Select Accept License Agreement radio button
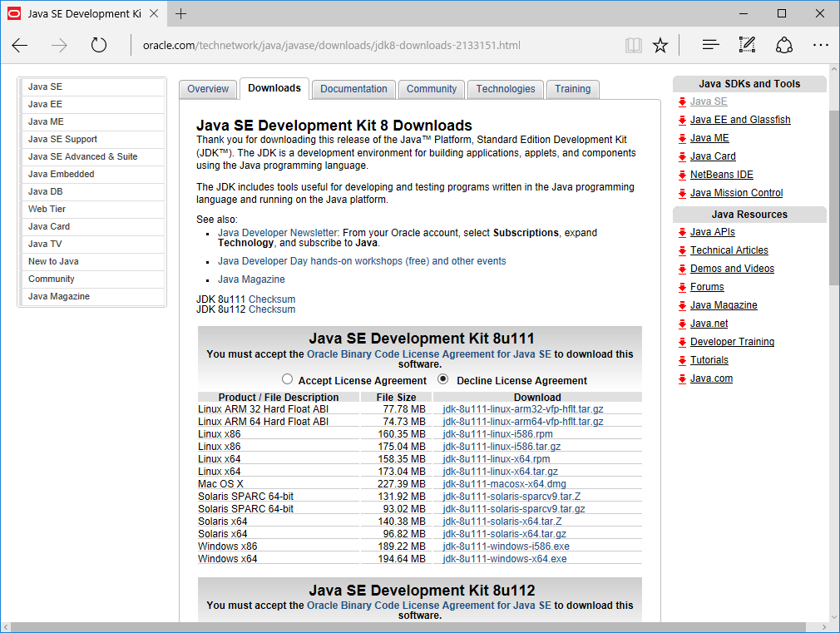 pos(288,379)
